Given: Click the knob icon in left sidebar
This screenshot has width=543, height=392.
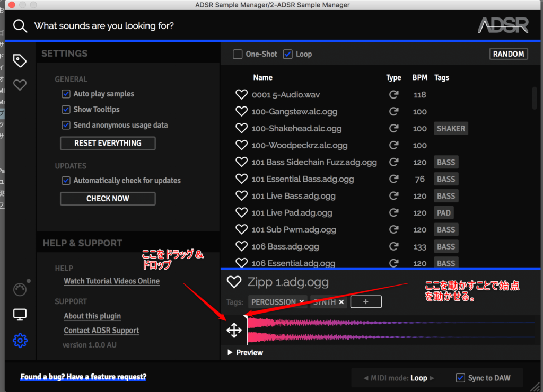Looking at the screenshot, I should [20, 290].
